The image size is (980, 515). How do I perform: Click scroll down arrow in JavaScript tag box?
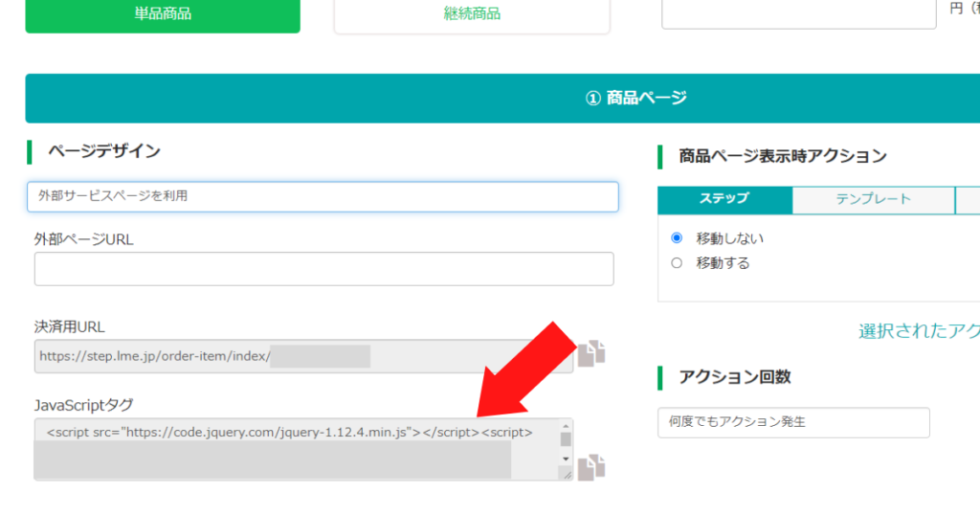(566, 459)
